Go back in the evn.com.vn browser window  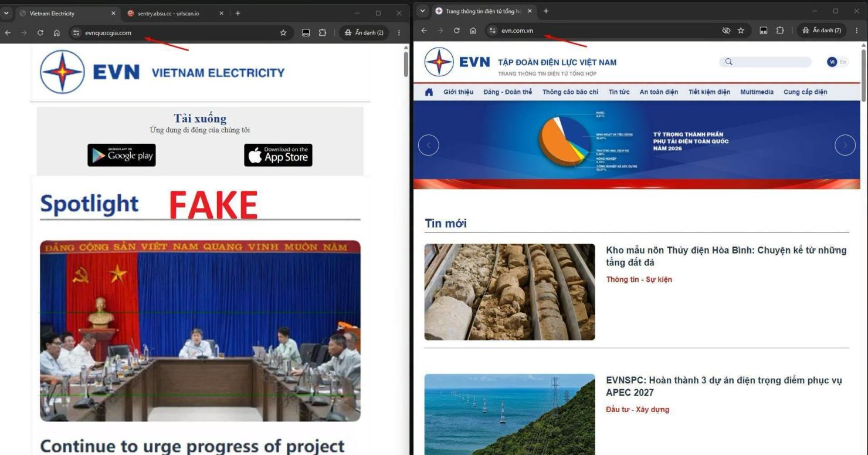tap(424, 31)
